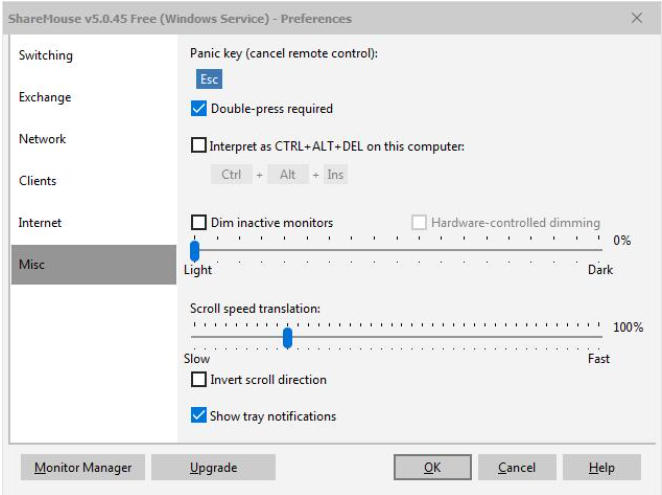Close the Preferences window
Screen dimensions: 662x495
click(x=637, y=18)
